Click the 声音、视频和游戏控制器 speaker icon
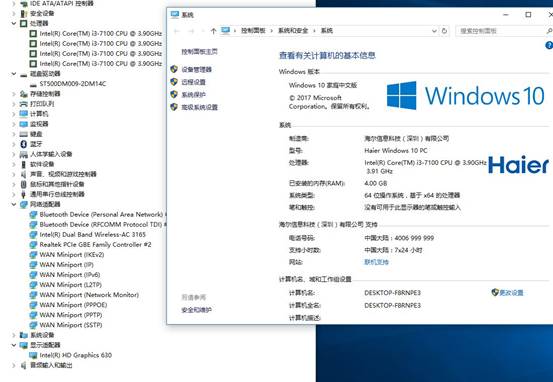Screen dimensions: 553x382 click(x=24, y=174)
